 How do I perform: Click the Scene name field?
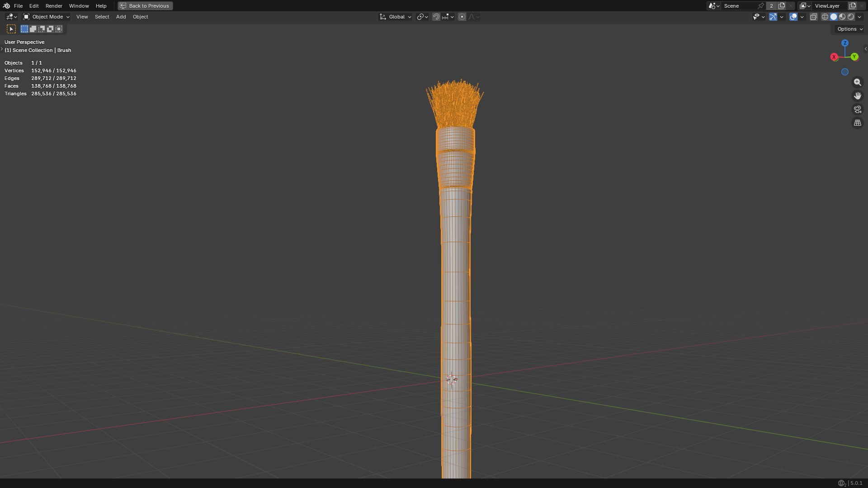(x=740, y=6)
